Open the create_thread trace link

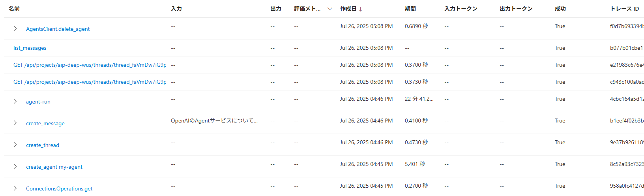click(x=43, y=145)
